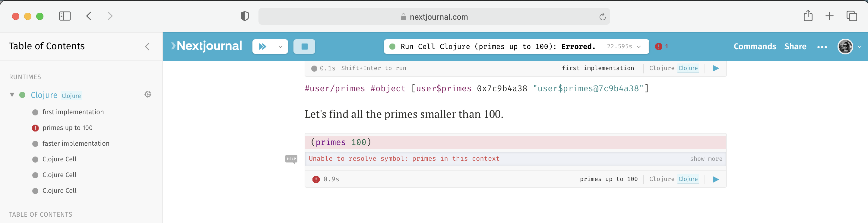The height and width of the screenshot is (223, 868).
Task: Reload the nextjournal.com page
Action: click(603, 17)
